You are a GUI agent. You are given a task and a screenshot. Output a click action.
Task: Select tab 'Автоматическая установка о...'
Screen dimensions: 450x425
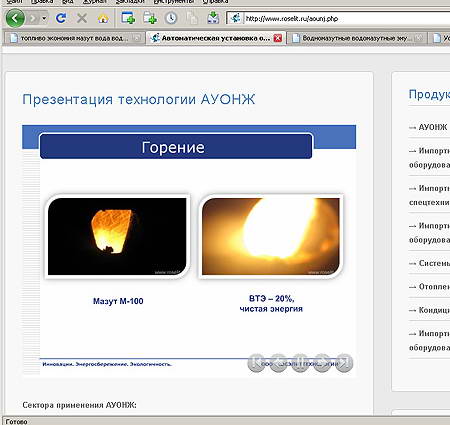215,38
